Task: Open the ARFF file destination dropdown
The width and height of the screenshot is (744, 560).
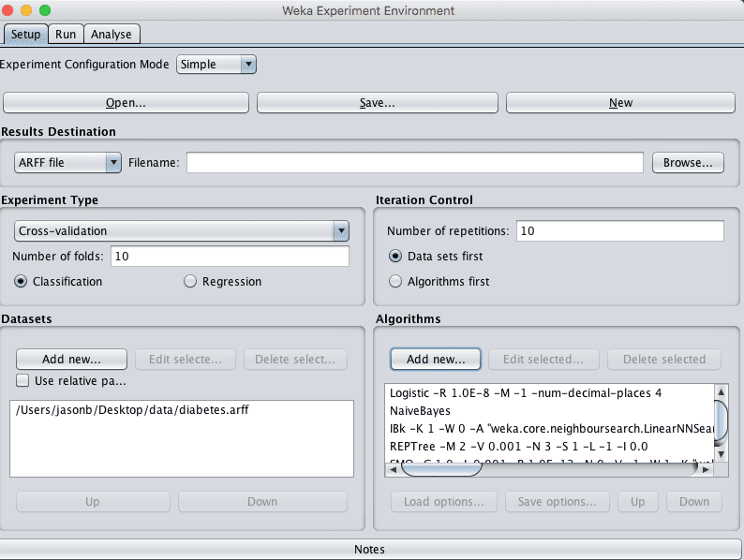Action: pos(67,163)
